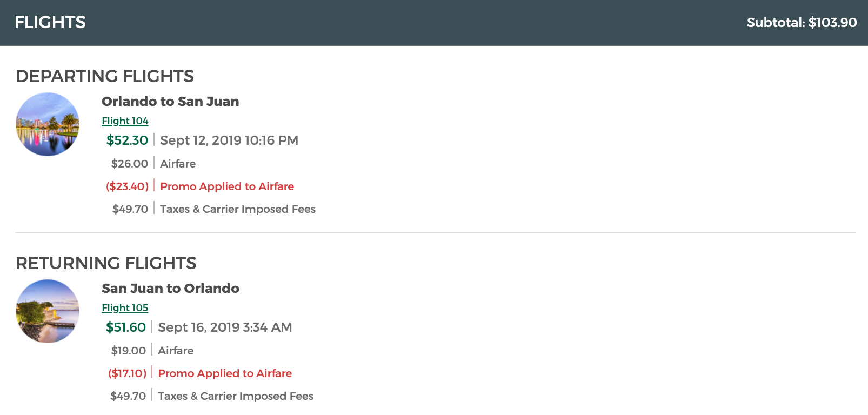Click Taxes & Carrier Imposed Fees under Flight 104
The height and width of the screenshot is (415, 868).
point(238,209)
